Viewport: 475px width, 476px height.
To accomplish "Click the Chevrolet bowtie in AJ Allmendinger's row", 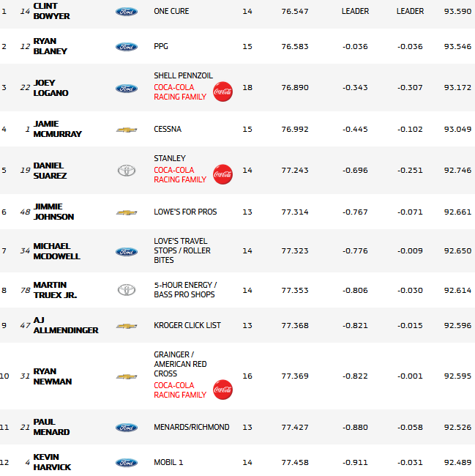I will [127, 326].
